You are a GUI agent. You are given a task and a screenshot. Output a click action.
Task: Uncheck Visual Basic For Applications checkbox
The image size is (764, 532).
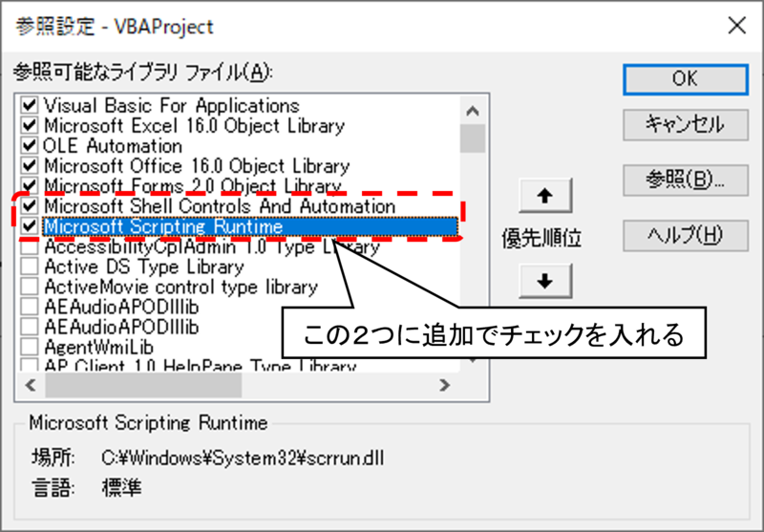[30, 105]
